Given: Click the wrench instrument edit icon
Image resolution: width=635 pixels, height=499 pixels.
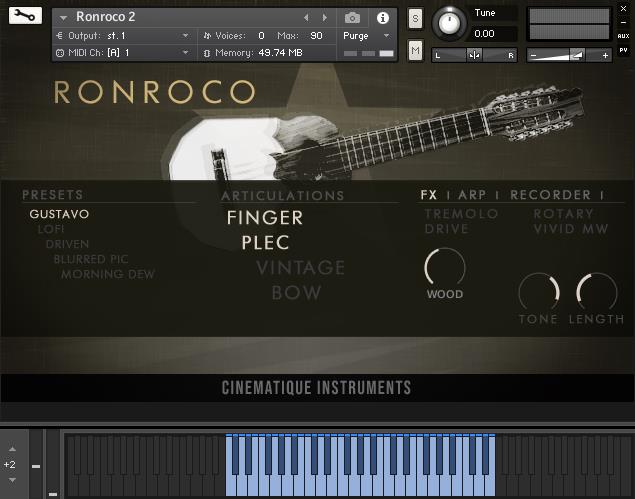Looking at the screenshot, I should point(25,16).
